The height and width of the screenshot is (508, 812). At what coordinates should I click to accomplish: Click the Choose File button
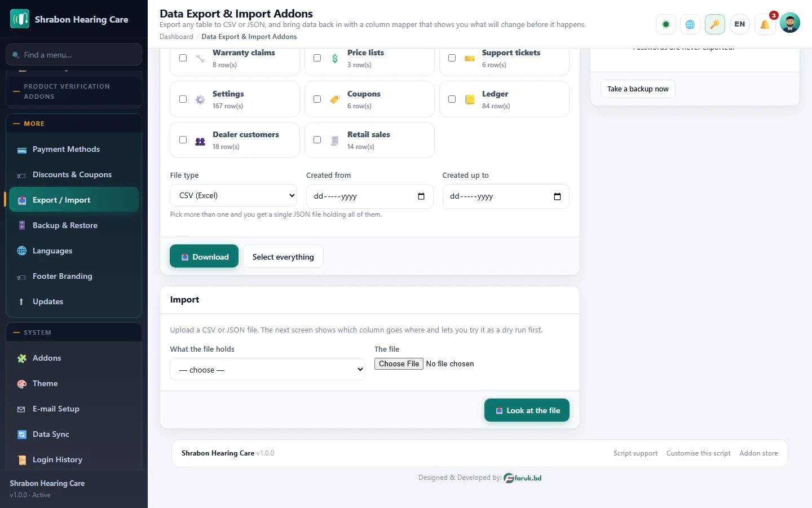coord(399,364)
